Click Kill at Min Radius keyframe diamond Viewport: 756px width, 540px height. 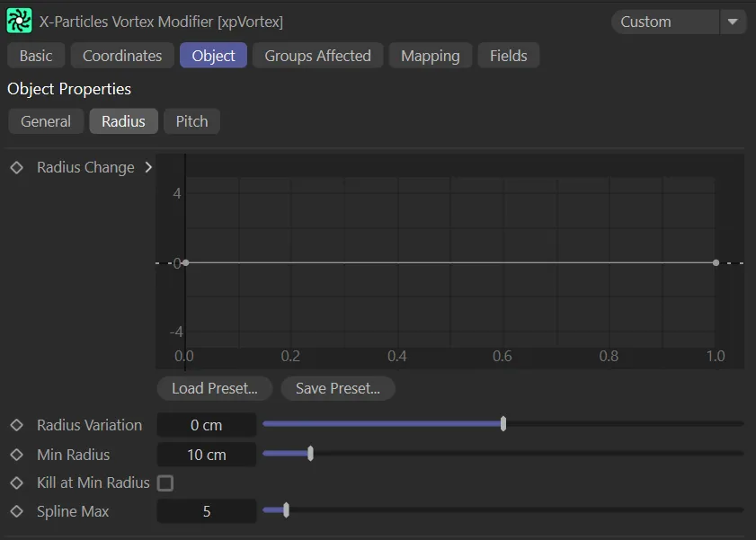tap(16, 482)
